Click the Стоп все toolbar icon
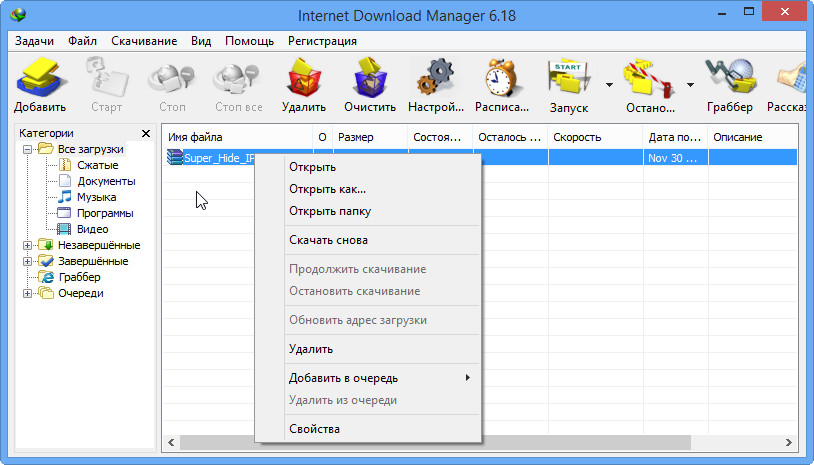 tap(237, 79)
